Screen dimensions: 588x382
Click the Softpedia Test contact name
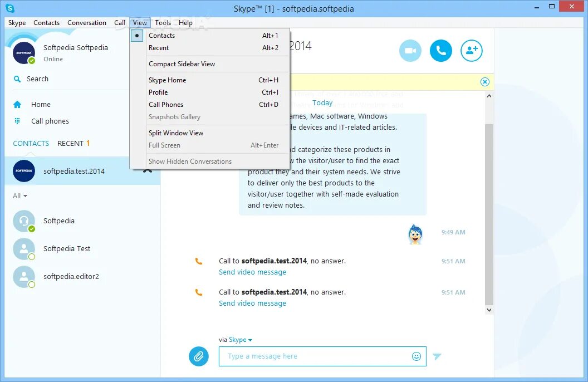pos(67,249)
